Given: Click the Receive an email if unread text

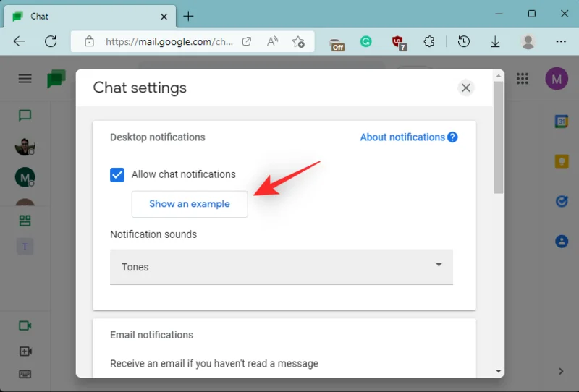Looking at the screenshot, I should click(x=214, y=364).
